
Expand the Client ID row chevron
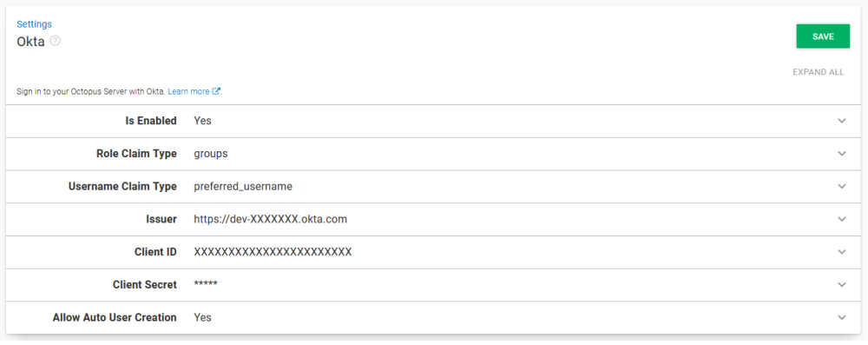coord(842,252)
